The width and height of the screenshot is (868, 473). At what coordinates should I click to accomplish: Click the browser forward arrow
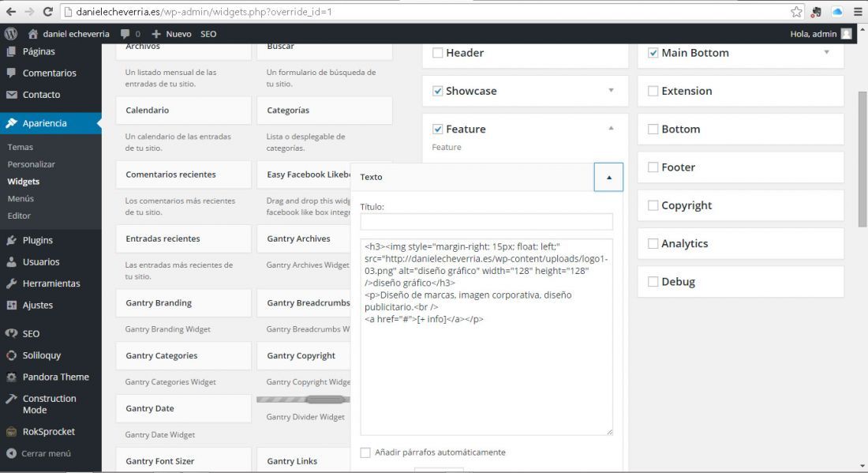tap(29, 12)
